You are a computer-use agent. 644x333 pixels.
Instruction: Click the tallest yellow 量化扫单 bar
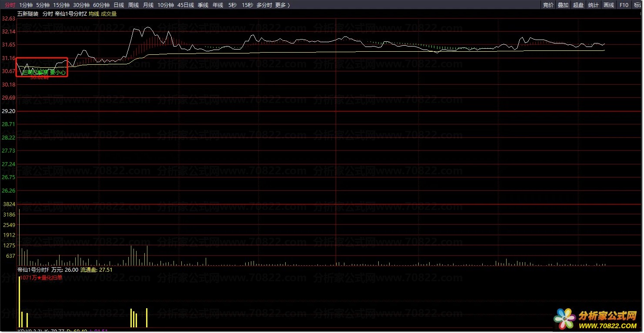20,302
